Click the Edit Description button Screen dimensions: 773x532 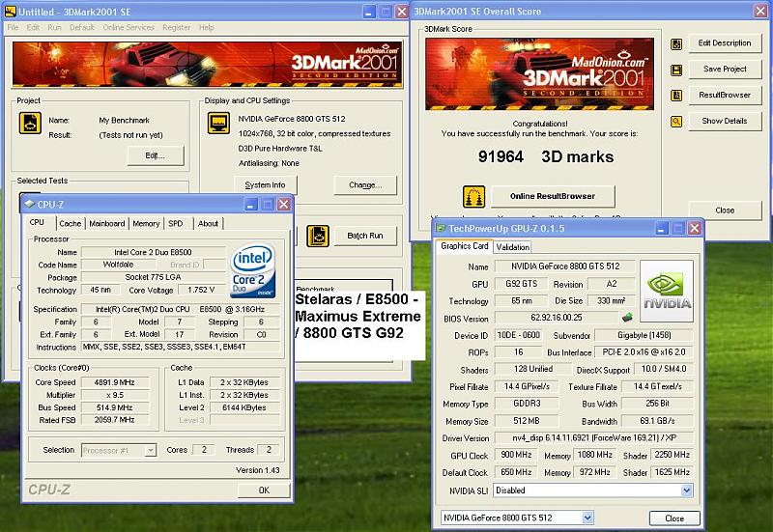click(x=725, y=43)
